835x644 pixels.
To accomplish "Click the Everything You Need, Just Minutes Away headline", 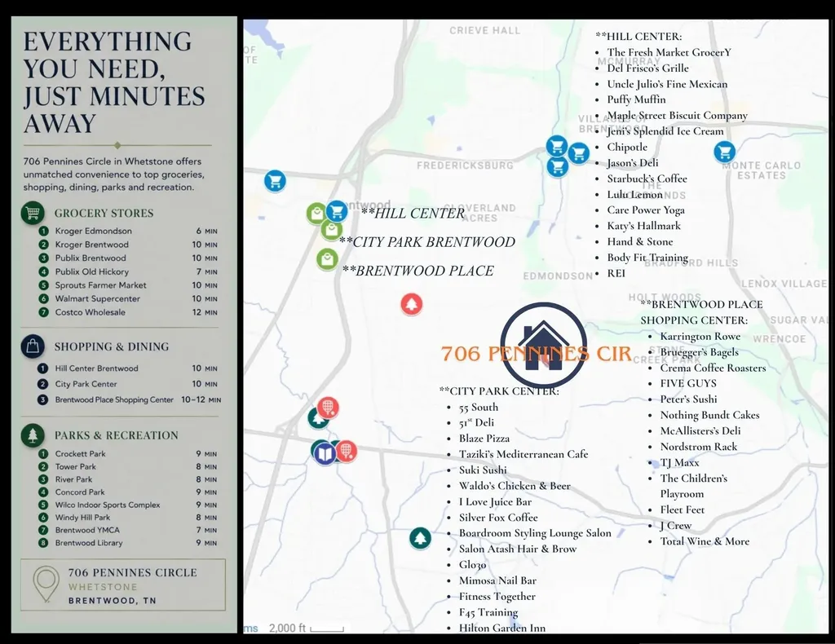I will [x=113, y=82].
